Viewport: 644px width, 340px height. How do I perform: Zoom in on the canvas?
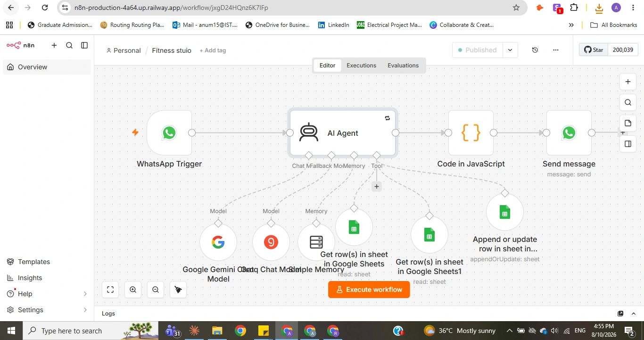pos(133,290)
